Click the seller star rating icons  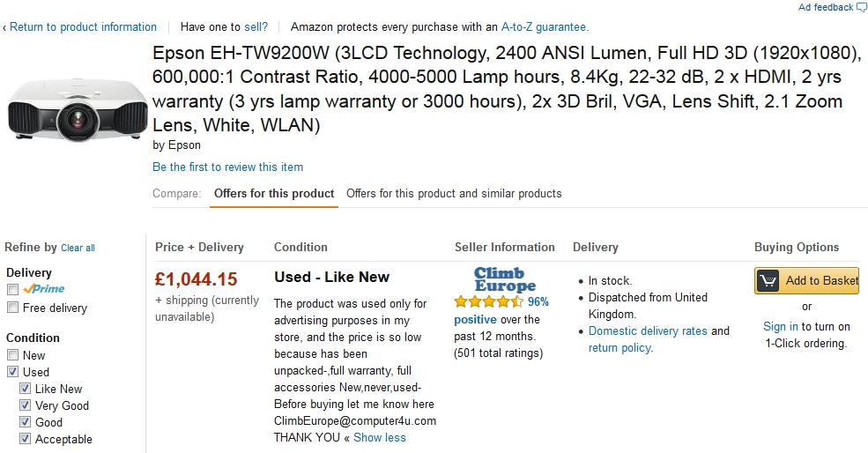pos(488,301)
